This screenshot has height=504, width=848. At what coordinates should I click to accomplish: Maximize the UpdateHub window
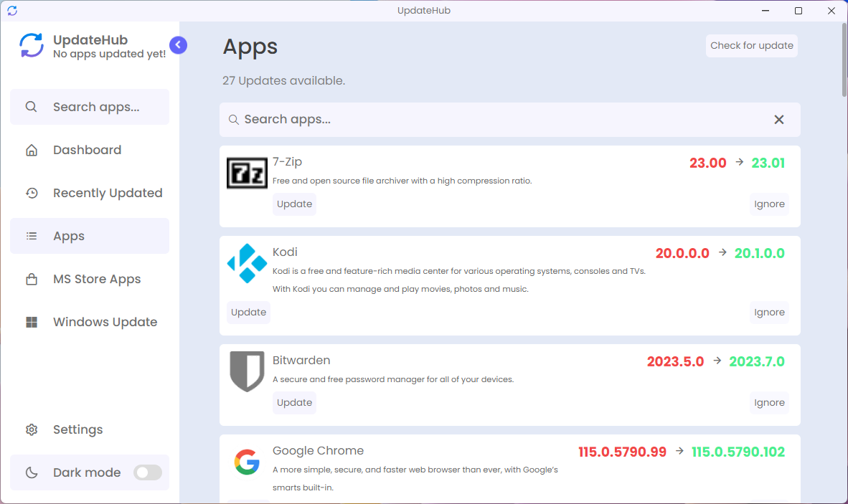coord(798,10)
